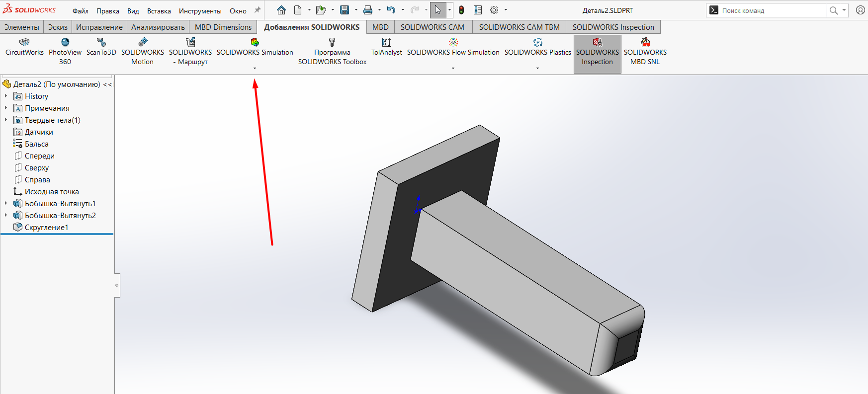
Task: Open the Options gear icon
Action: click(x=494, y=10)
